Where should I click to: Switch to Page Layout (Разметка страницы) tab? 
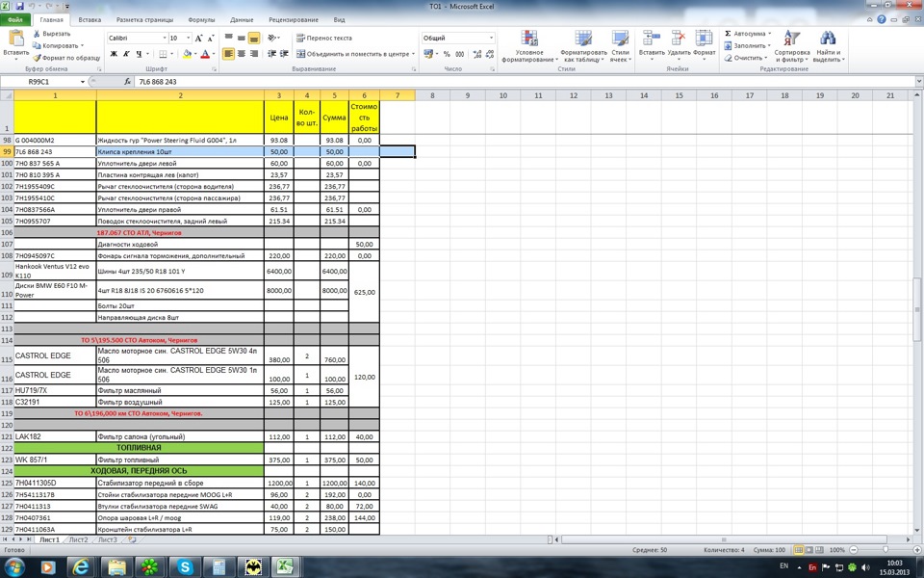coord(145,19)
